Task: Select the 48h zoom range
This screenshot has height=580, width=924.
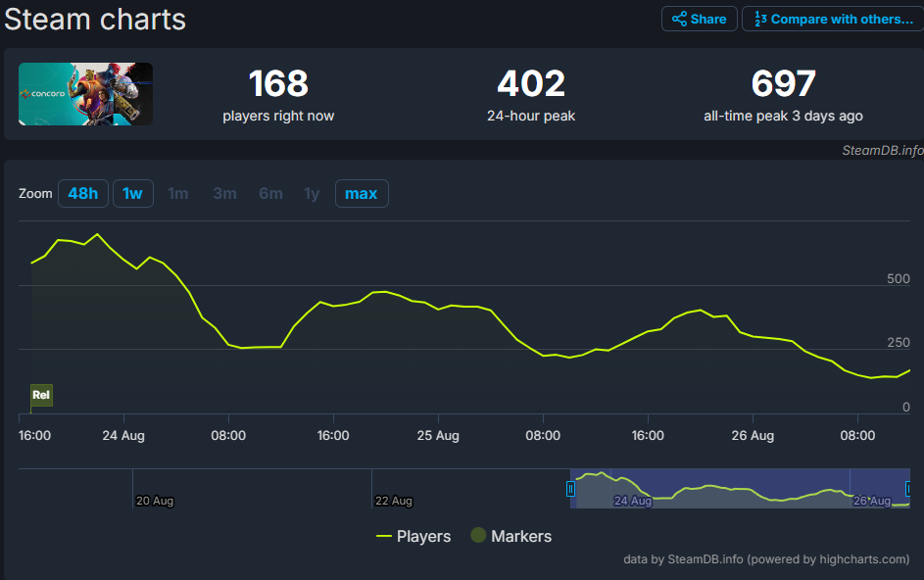Action: (83, 193)
